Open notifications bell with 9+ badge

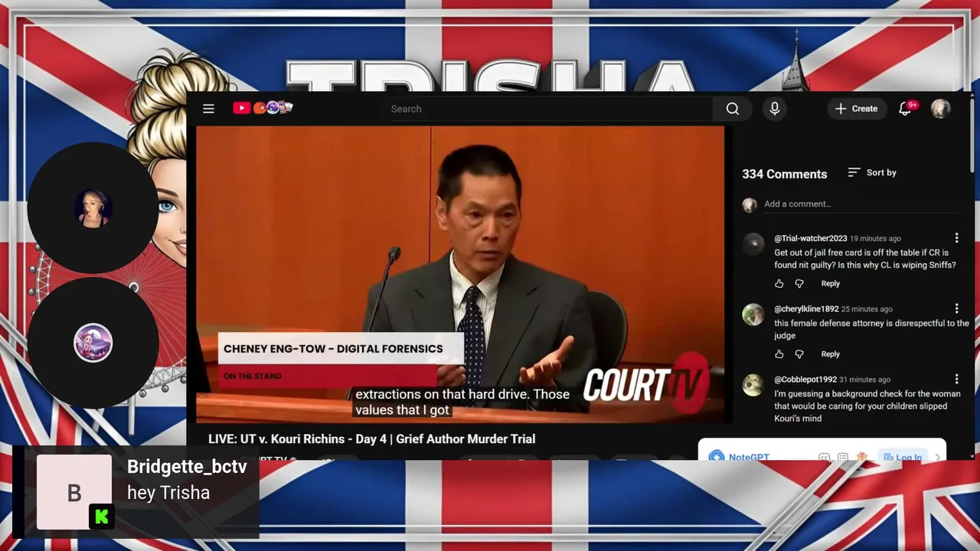[906, 108]
